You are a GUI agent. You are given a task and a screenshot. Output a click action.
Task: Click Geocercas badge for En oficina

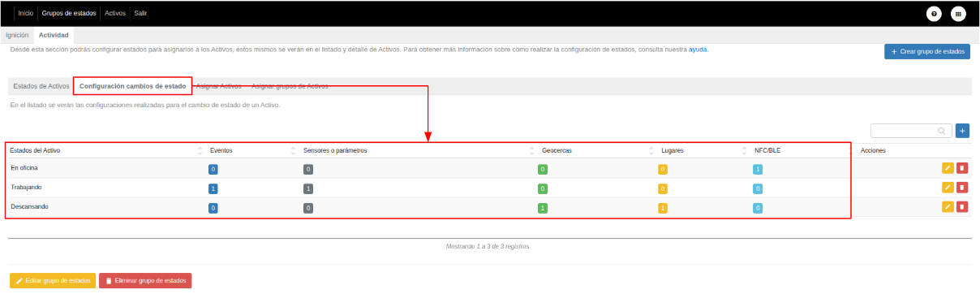(x=543, y=169)
